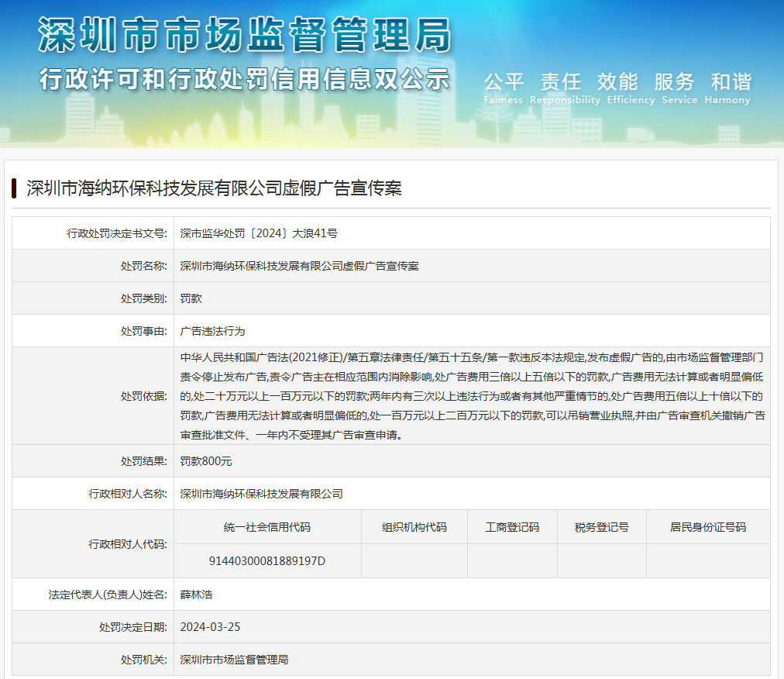Click the dark red bar beside the case title

coord(14,188)
